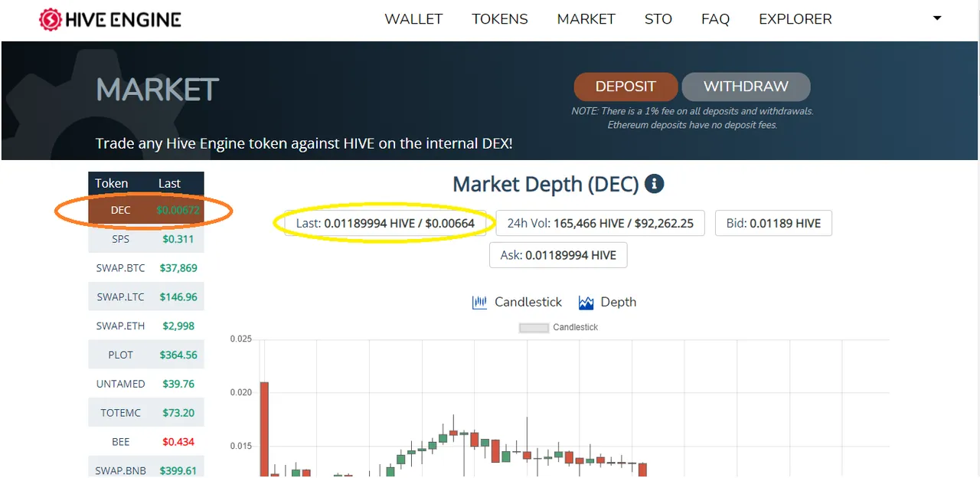Viewport: 980px width, 478px height.
Task: Select the SWAP.ETH token row
Action: [146, 326]
